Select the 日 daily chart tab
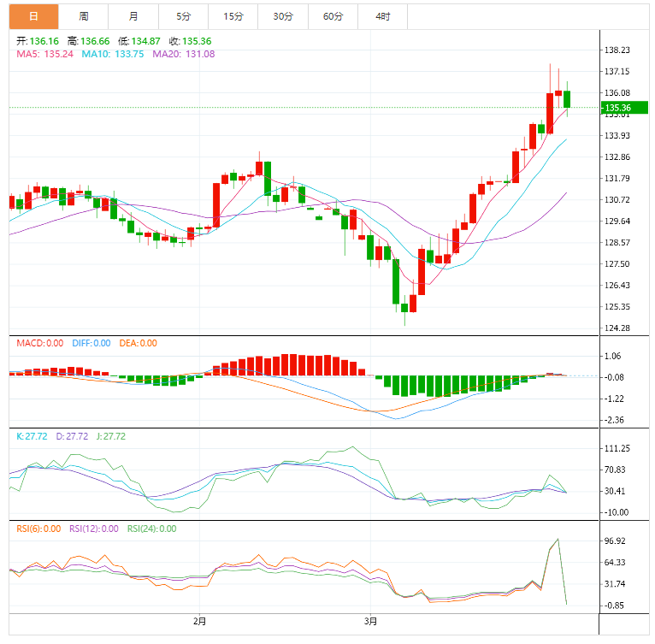The height and width of the screenshot is (644, 655). (34, 16)
